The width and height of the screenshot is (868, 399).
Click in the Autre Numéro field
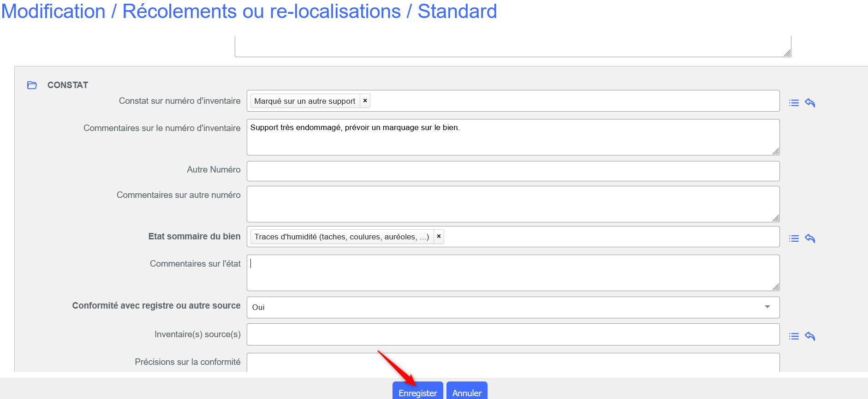(513, 171)
